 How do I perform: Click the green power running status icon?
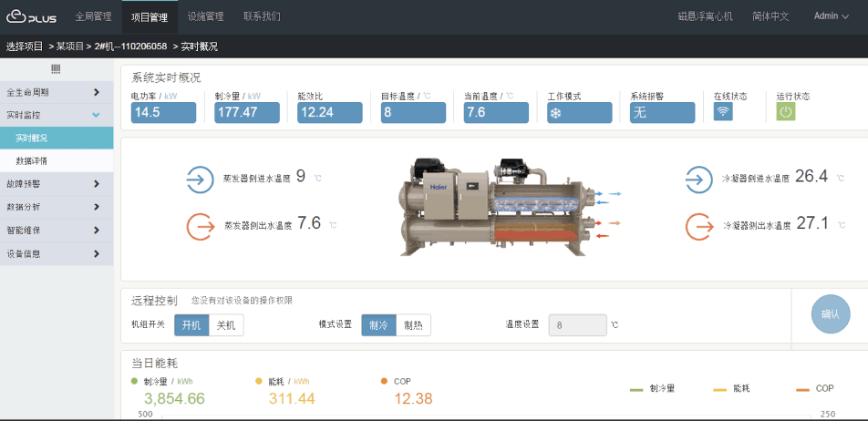(x=786, y=111)
